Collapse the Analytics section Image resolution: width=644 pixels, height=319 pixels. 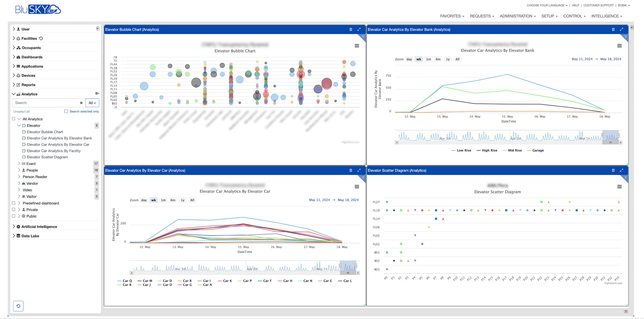(14, 94)
